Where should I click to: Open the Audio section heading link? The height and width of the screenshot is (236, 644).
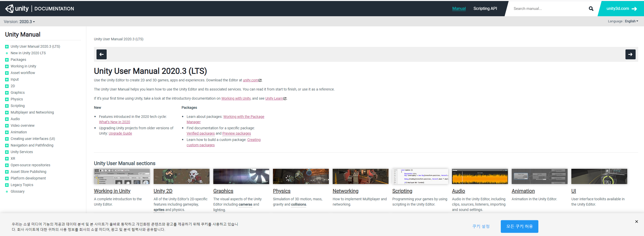[458, 191]
